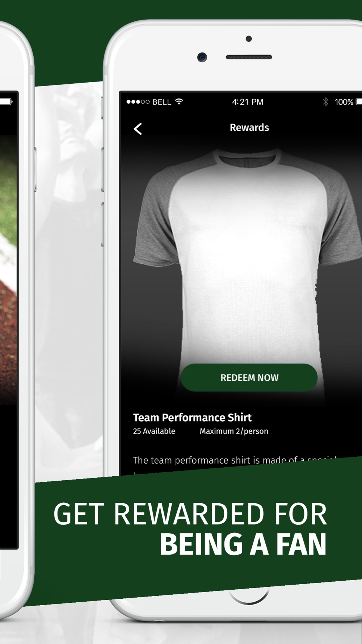Click the Bluetooth icon in status bar
The width and height of the screenshot is (362, 644).
(x=326, y=102)
